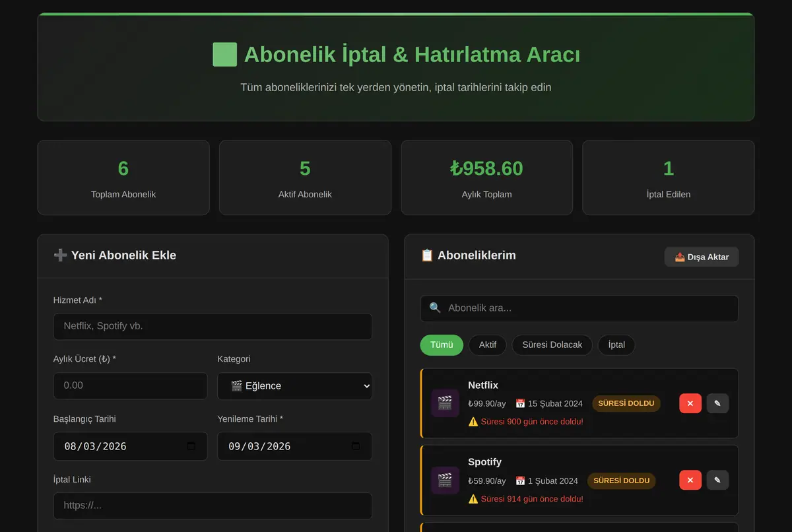
Task: Click warning Süresi 914 gün önce doldu
Action: coord(525,499)
